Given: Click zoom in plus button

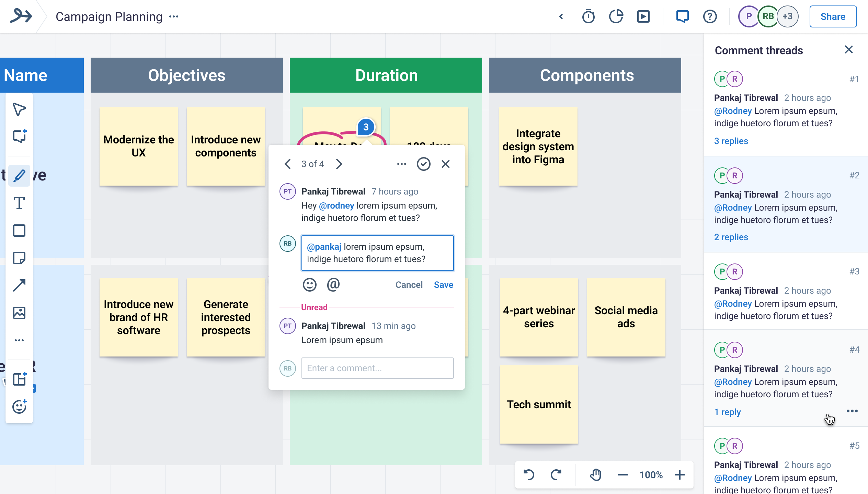Looking at the screenshot, I should (x=679, y=475).
